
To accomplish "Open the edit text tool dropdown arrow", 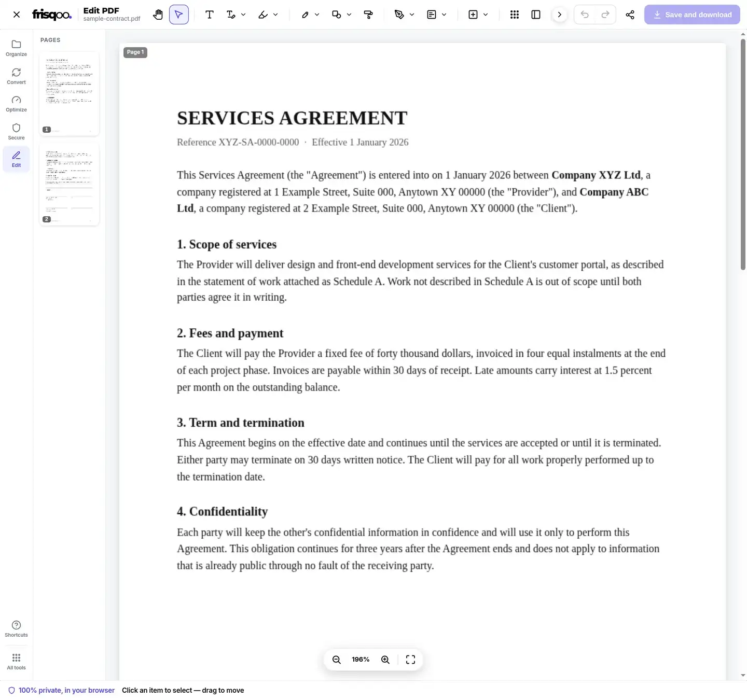I will pyautogui.click(x=243, y=15).
